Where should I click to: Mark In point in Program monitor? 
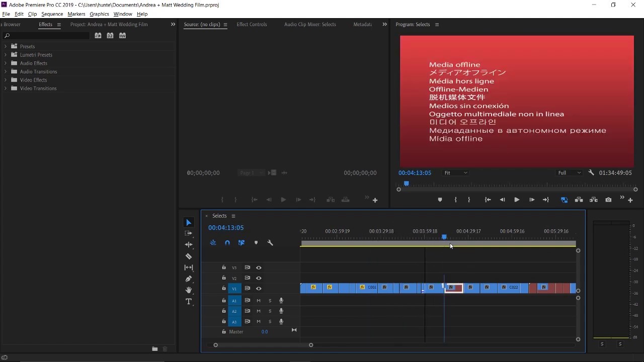455,200
